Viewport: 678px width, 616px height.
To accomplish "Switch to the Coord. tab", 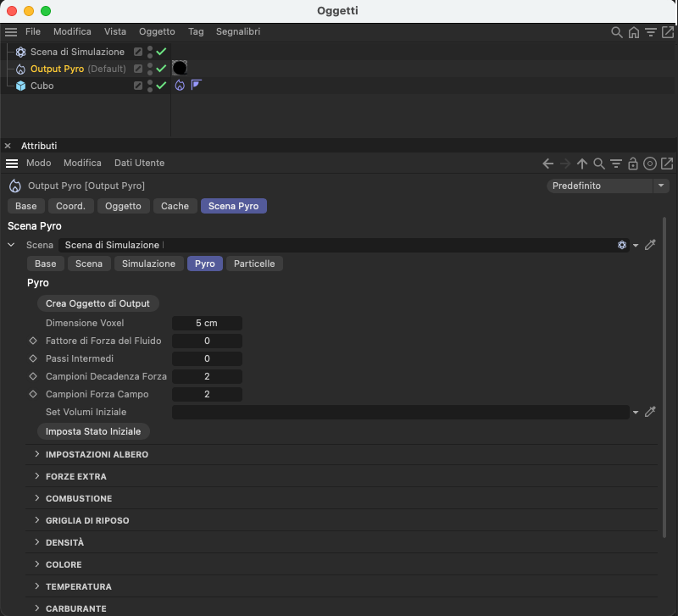I will [x=70, y=206].
